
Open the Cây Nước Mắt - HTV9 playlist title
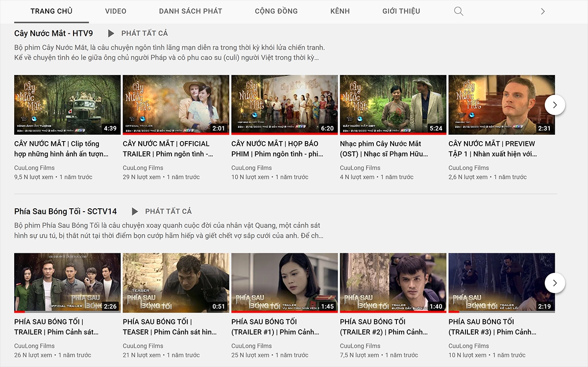(53, 33)
